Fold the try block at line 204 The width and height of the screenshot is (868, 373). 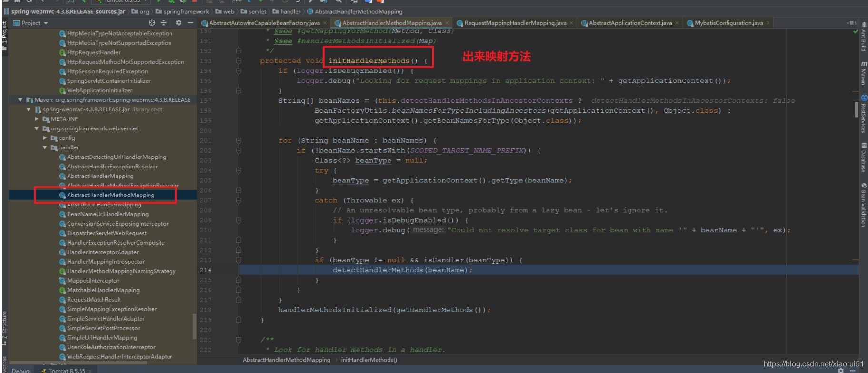point(239,171)
